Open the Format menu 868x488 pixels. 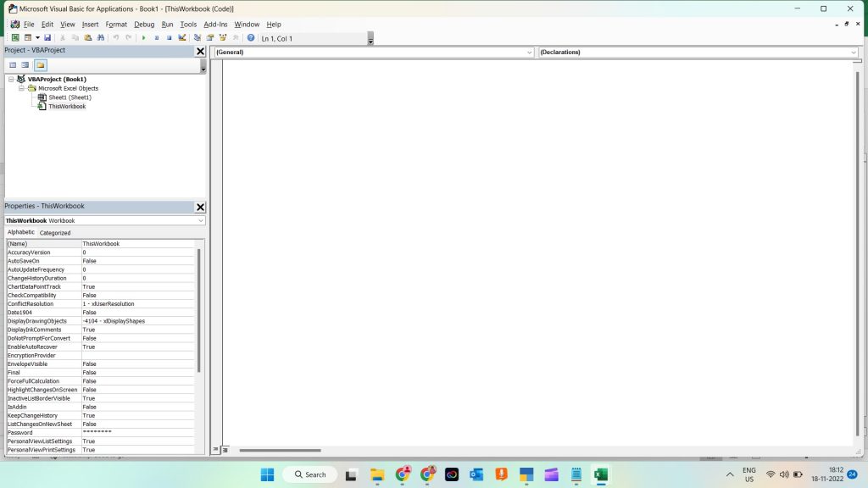tap(116, 25)
